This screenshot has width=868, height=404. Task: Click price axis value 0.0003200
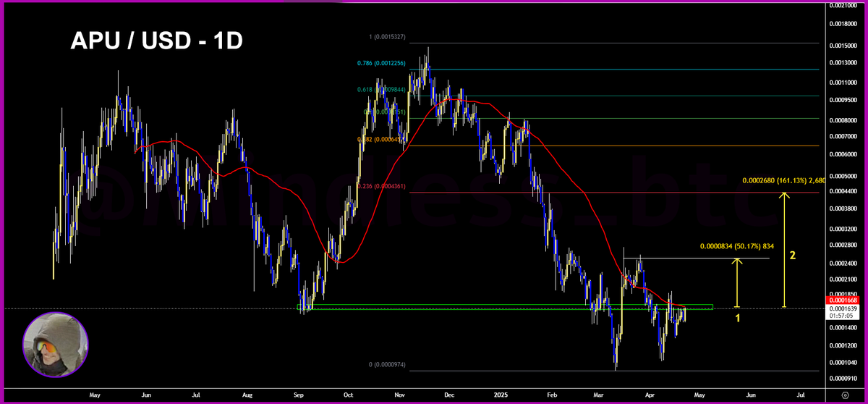click(x=843, y=229)
